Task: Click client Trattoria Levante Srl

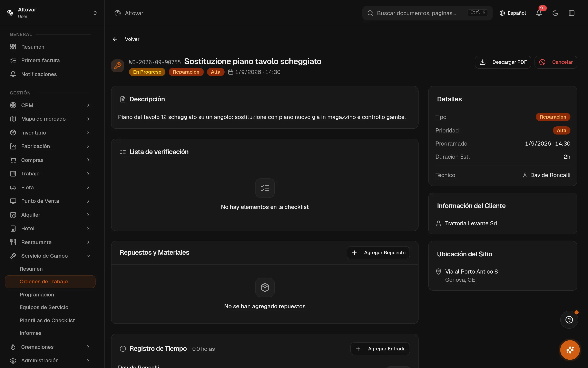Action: [x=471, y=223]
